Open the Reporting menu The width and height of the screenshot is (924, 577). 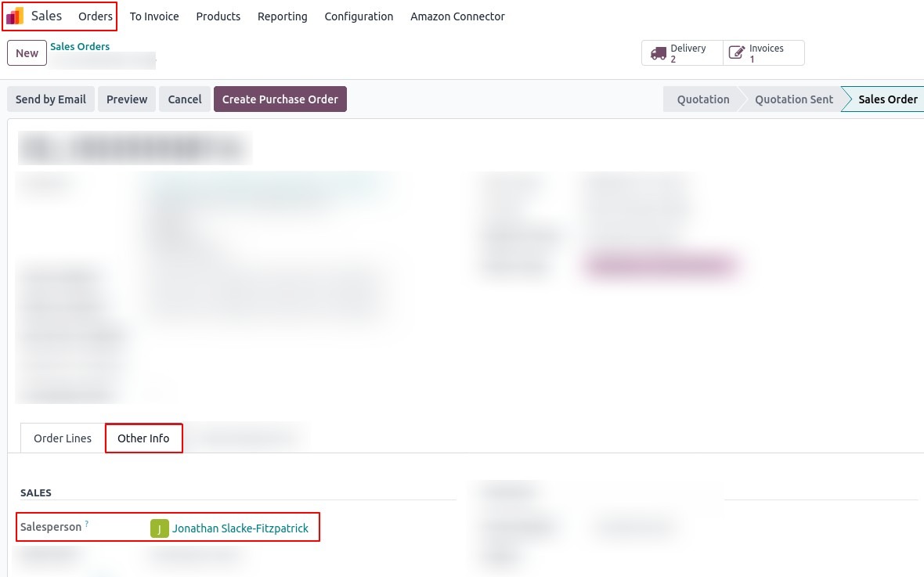pyautogui.click(x=282, y=16)
